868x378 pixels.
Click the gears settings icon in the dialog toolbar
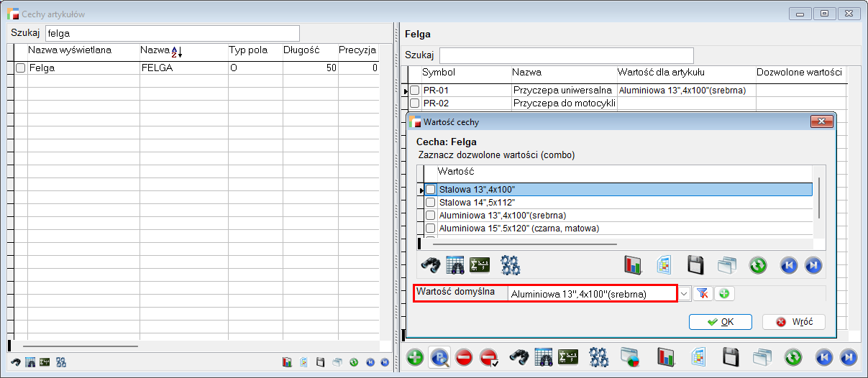(511, 265)
